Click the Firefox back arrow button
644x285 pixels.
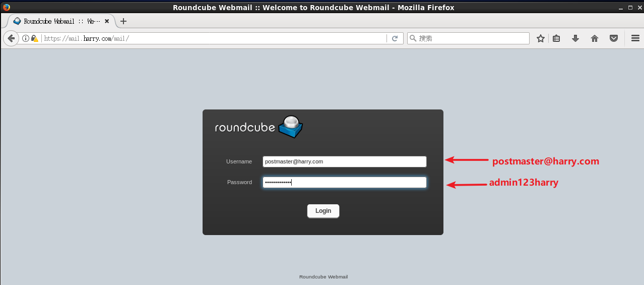(x=11, y=38)
